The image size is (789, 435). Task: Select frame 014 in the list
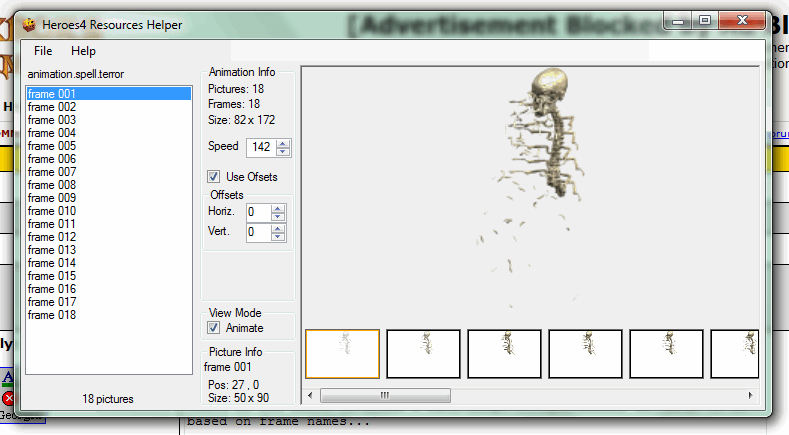click(x=109, y=263)
